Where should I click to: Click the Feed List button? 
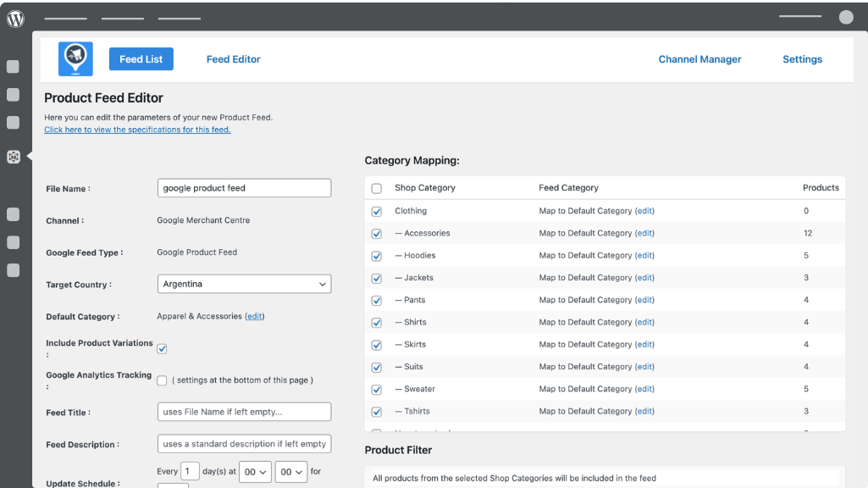coord(141,59)
